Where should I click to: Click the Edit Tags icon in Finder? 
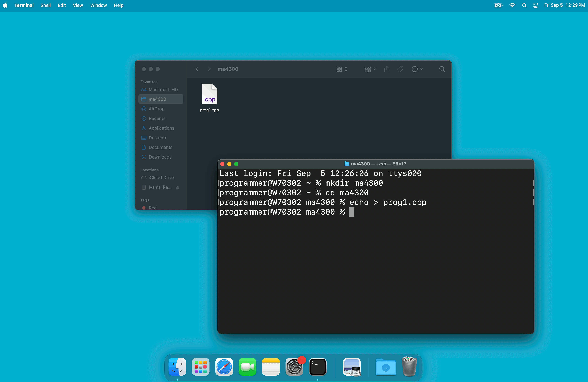pyautogui.click(x=400, y=69)
